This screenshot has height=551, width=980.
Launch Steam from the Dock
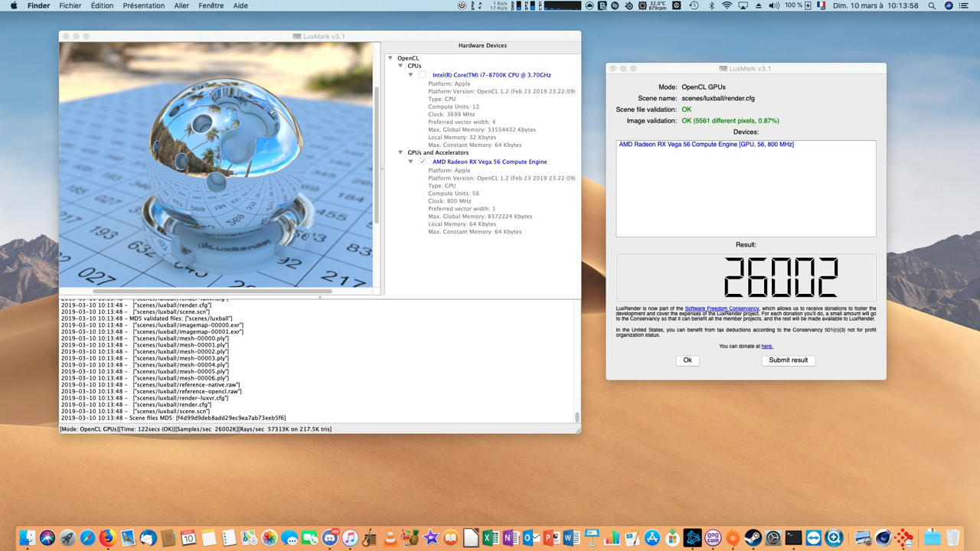(753, 538)
